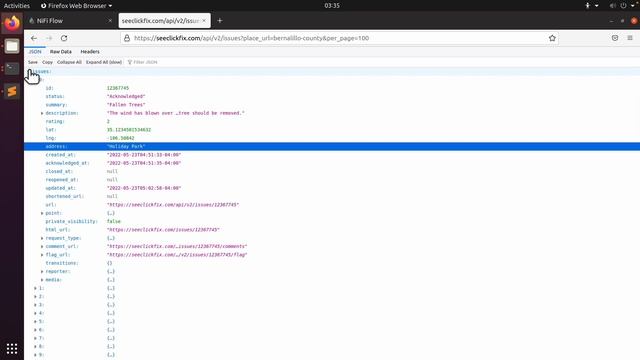Expand the point object
640x360 pixels.
tap(42, 213)
